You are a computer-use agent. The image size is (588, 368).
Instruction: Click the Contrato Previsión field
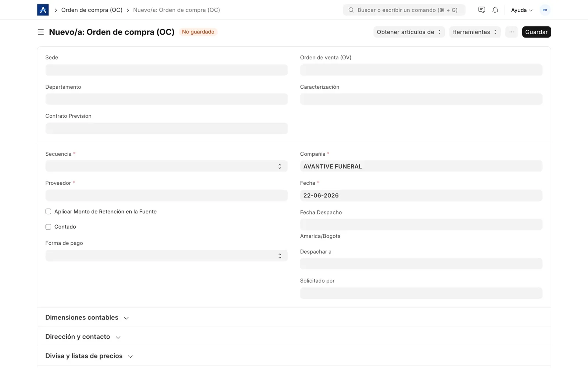tap(166, 128)
